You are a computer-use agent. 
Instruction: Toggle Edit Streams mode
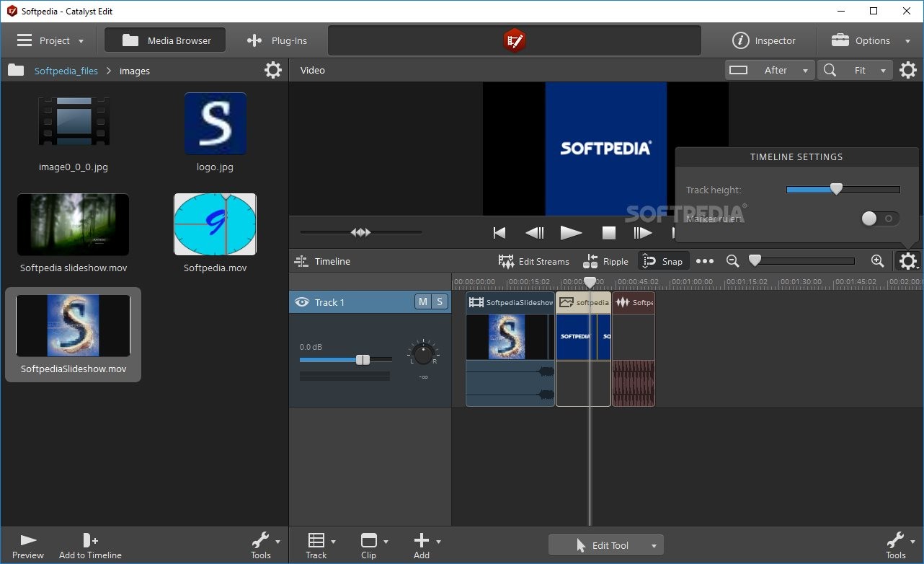tap(534, 261)
